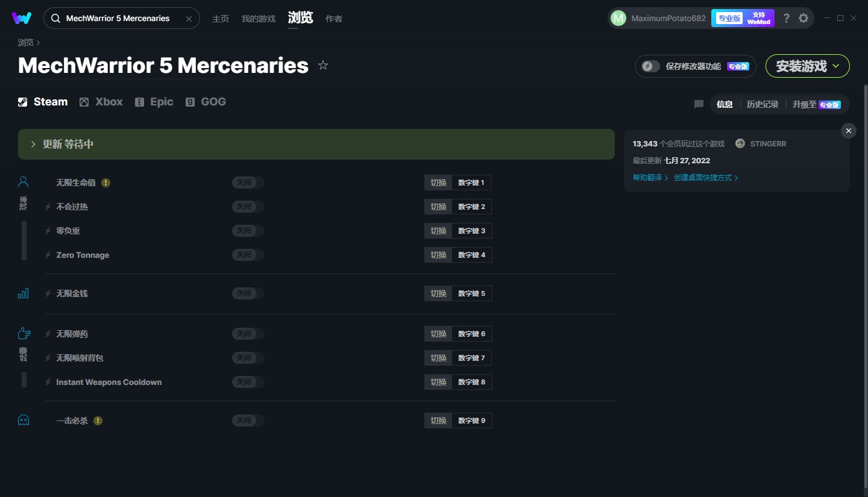Open the 作者 tab
Screen dimensions: 868x497
(334, 19)
